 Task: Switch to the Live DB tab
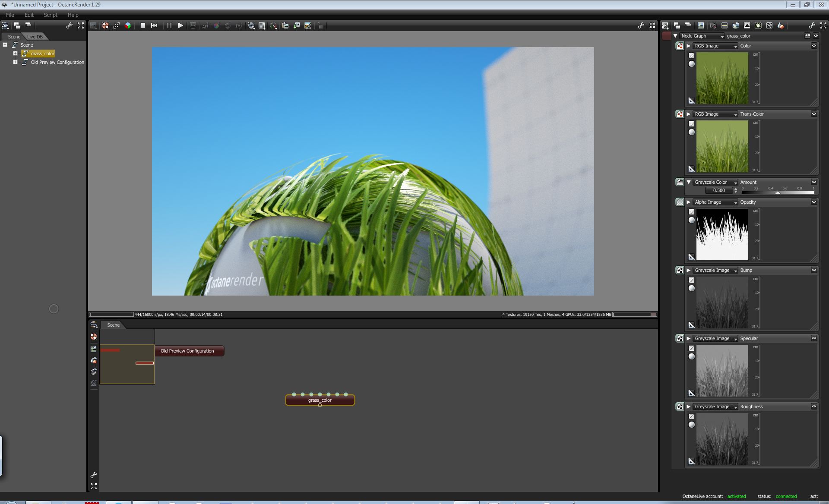point(35,37)
